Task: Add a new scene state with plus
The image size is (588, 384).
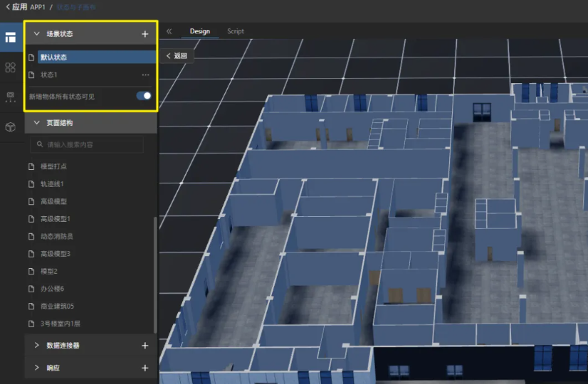Action: (x=145, y=33)
